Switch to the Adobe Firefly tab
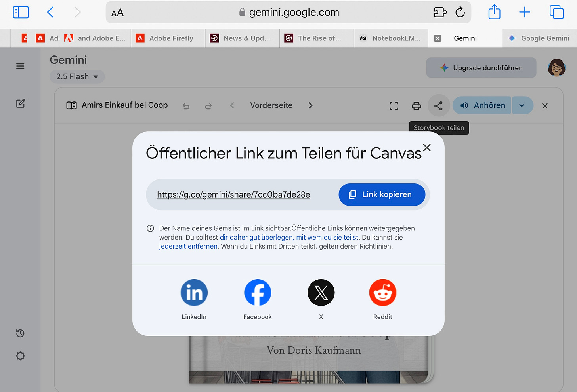 (x=168, y=38)
